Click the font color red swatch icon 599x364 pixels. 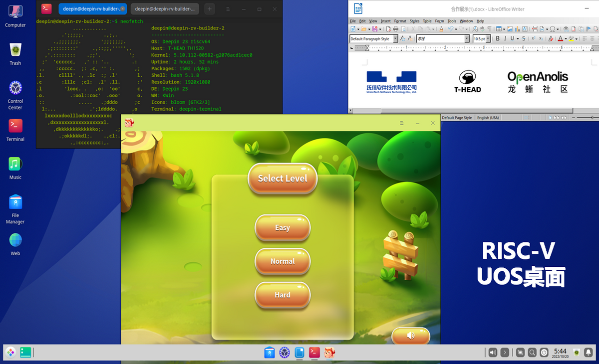click(x=560, y=38)
